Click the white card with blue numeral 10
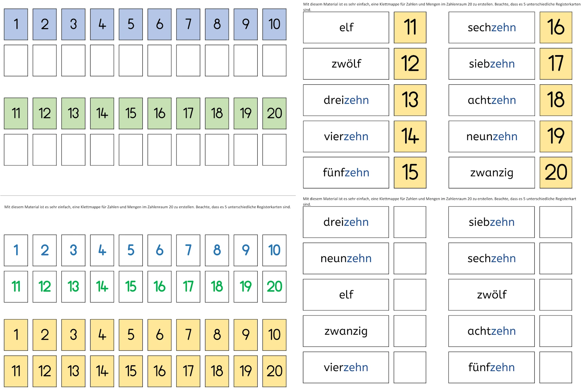 click(274, 250)
